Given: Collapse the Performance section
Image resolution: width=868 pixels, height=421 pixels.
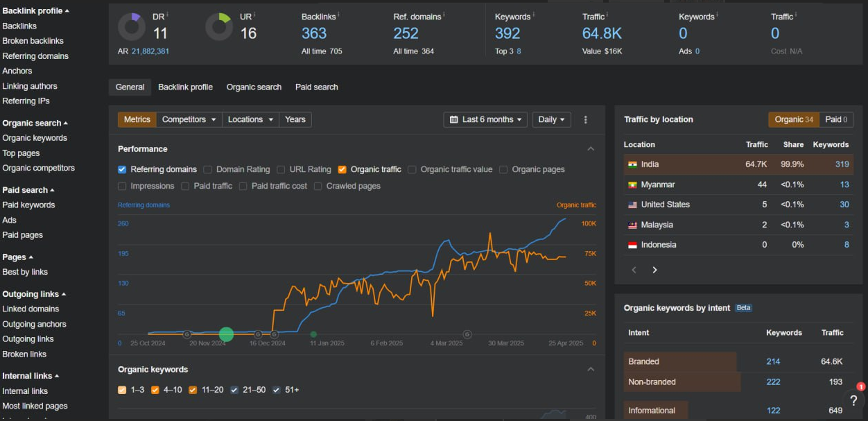Looking at the screenshot, I should [591, 149].
